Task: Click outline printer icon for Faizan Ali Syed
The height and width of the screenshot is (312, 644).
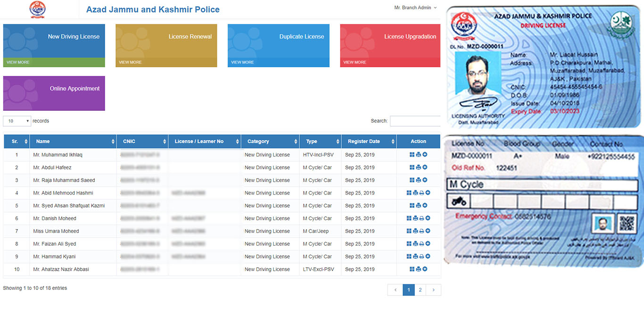Action: (x=421, y=244)
